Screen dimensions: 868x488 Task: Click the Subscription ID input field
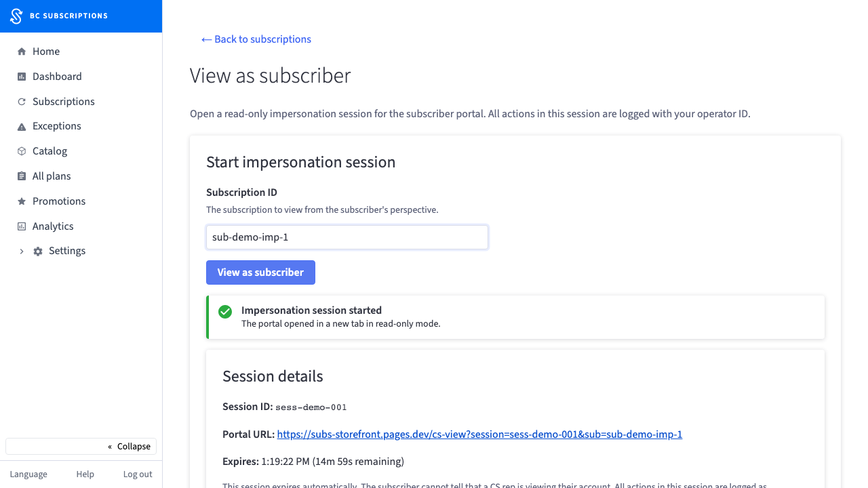tap(347, 237)
